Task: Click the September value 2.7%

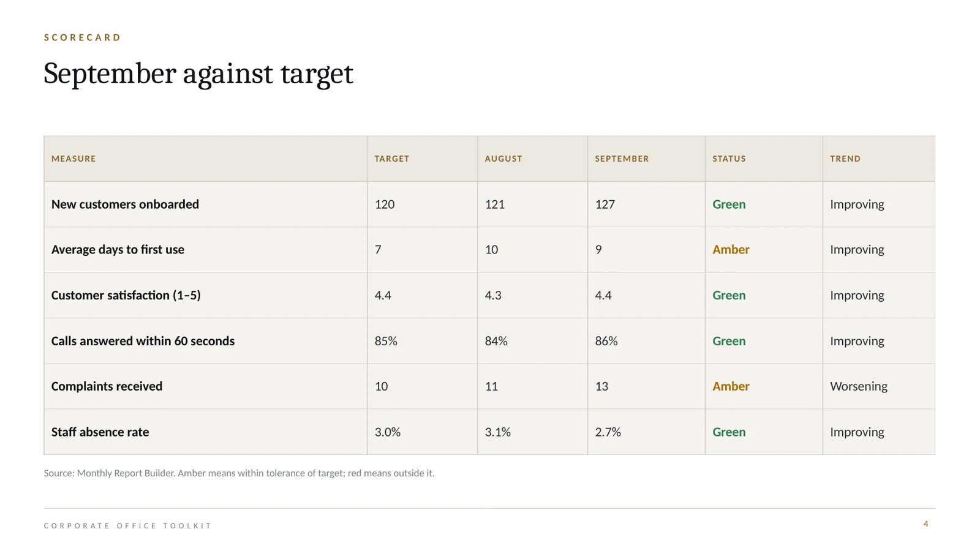Action: [608, 432]
